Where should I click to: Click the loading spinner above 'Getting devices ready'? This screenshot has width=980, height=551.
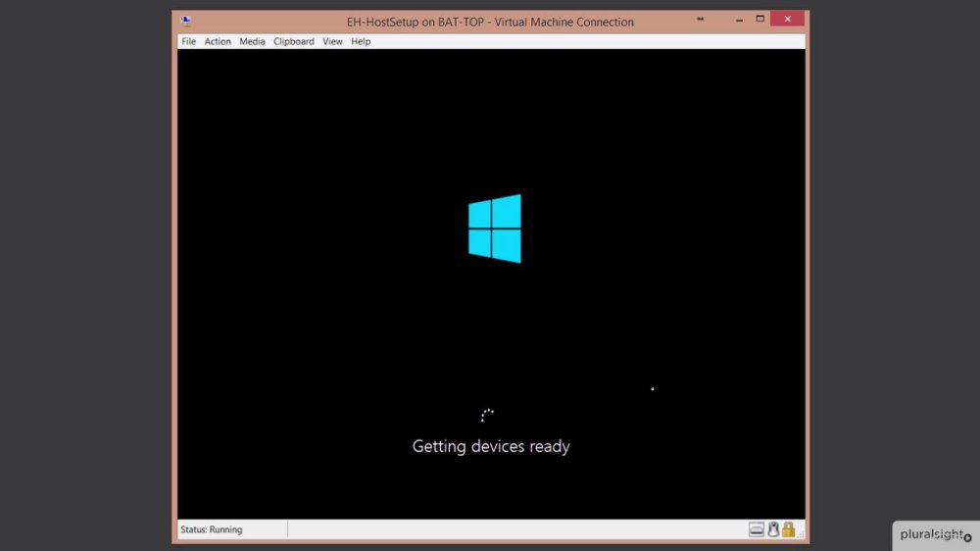[487, 416]
